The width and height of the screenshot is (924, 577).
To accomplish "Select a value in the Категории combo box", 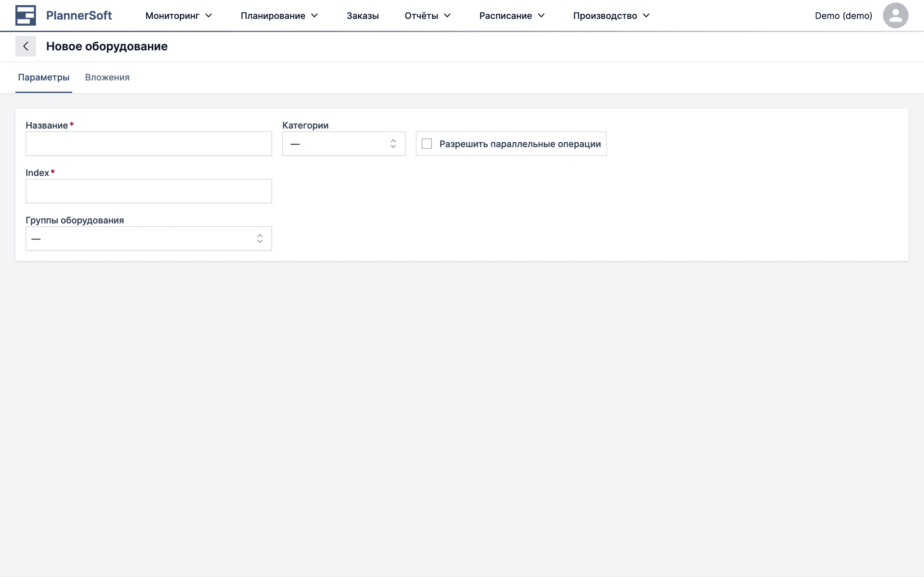I will click(343, 144).
